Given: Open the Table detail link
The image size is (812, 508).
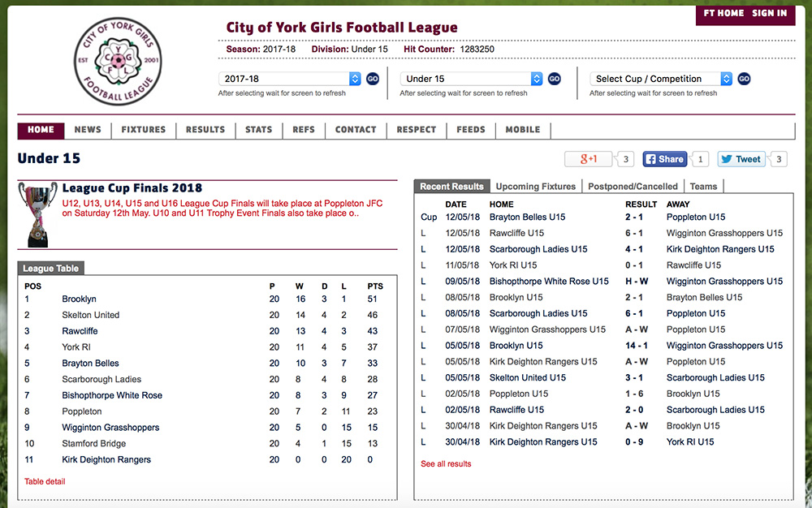Looking at the screenshot, I should 45,481.
